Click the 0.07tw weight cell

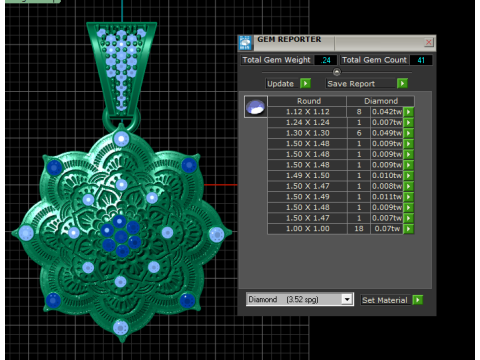click(387, 229)
